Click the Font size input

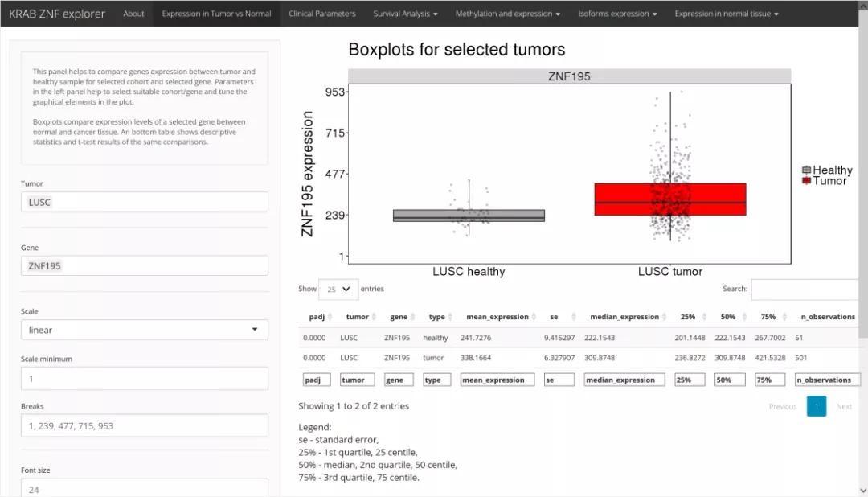click(x=145, y=488)
